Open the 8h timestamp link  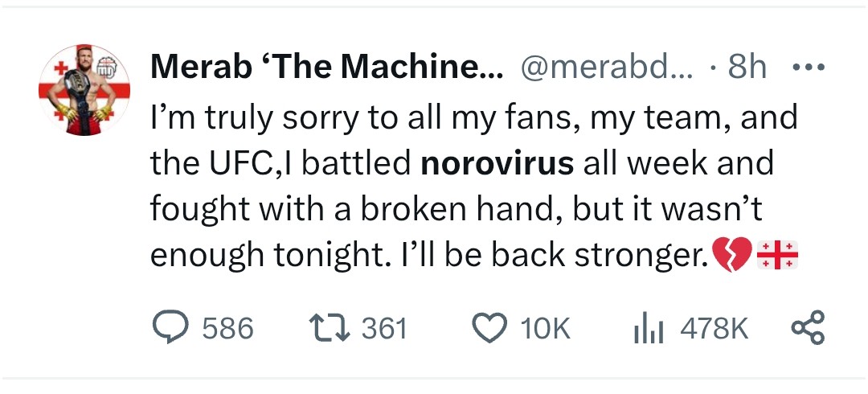(747, 69)
